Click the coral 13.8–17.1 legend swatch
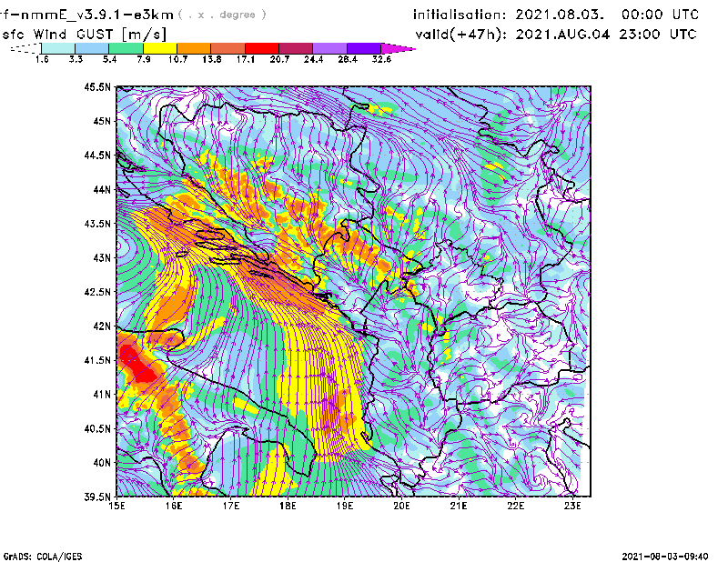Image resolution: width=728 pixels, height=562 pixels. 228,48
